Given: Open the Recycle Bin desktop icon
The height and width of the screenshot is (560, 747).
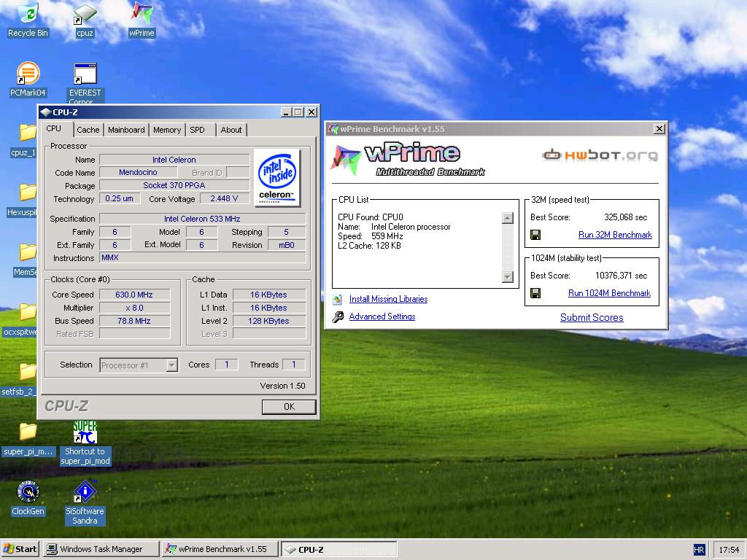Looking at the screenshot, I should (x=28, y=19).
